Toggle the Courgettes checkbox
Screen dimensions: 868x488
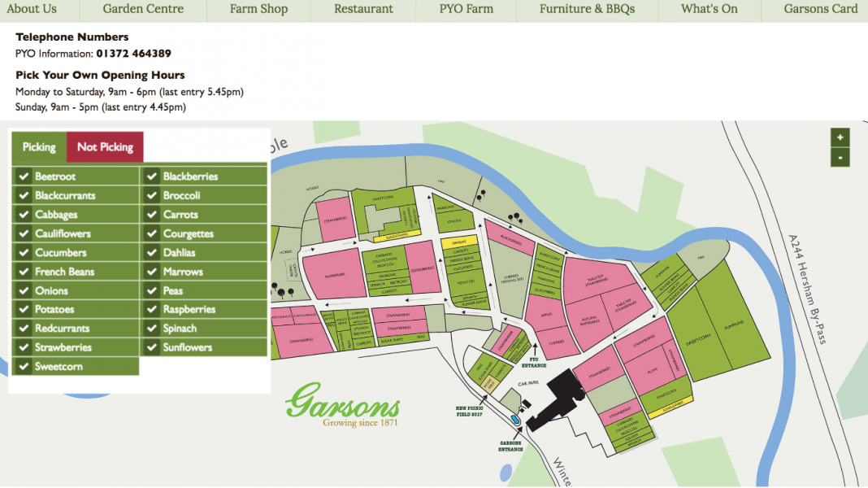point(152,233)
